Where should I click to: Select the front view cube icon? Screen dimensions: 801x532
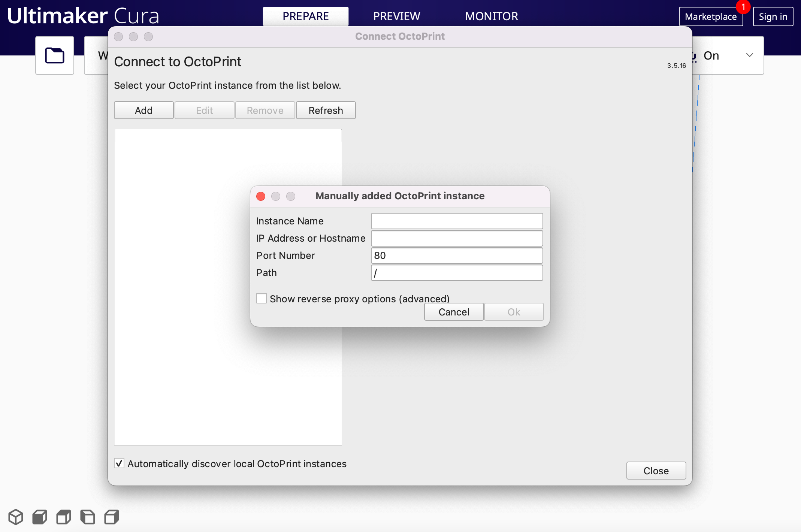coord(40,517)
